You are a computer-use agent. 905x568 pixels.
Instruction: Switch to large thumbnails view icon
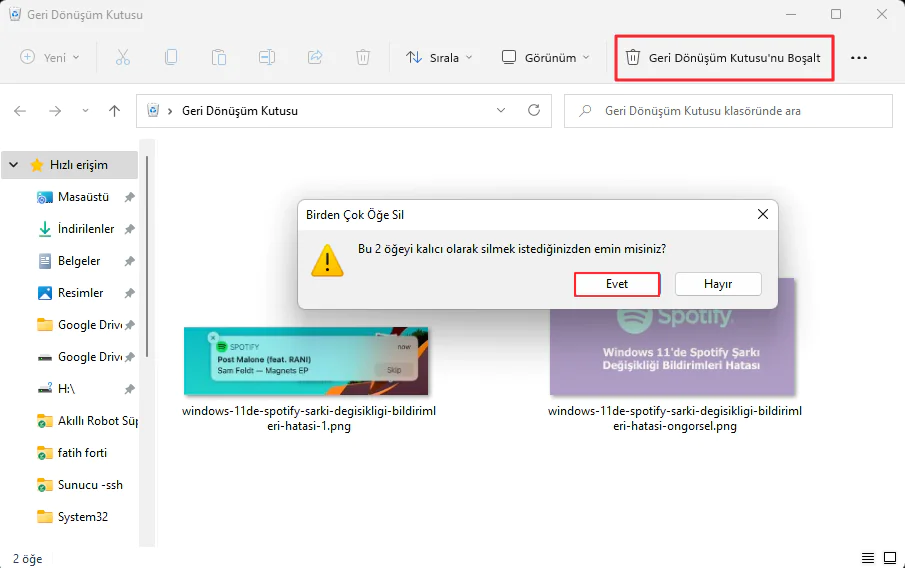tap(890, 558)
